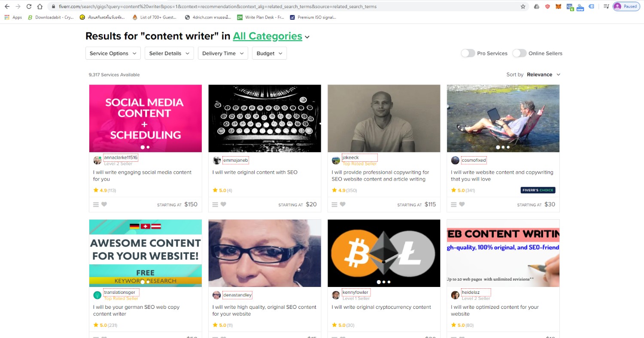Open All Categories link in results heading
The width and height of the screenshot is (644, 338).
point(267,36)
